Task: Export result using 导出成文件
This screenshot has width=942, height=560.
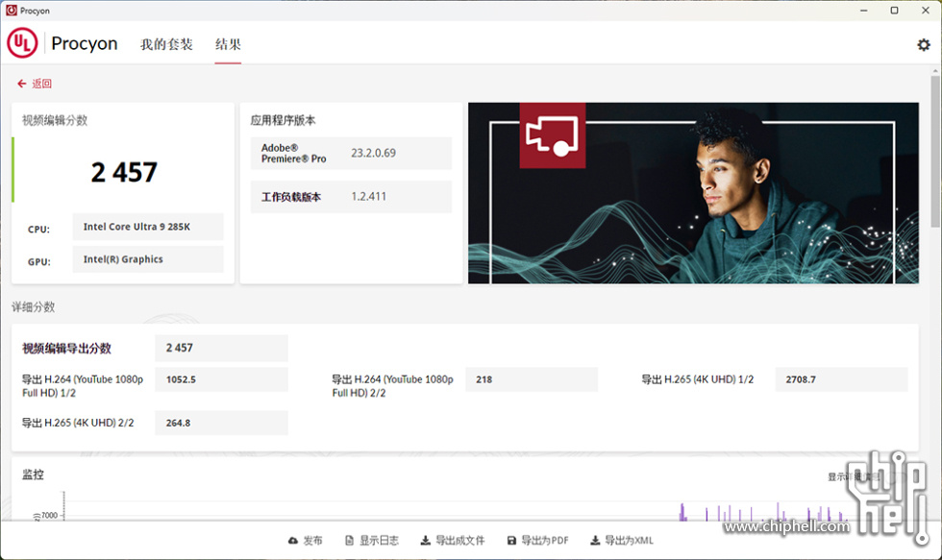Action: pos(453,540)
